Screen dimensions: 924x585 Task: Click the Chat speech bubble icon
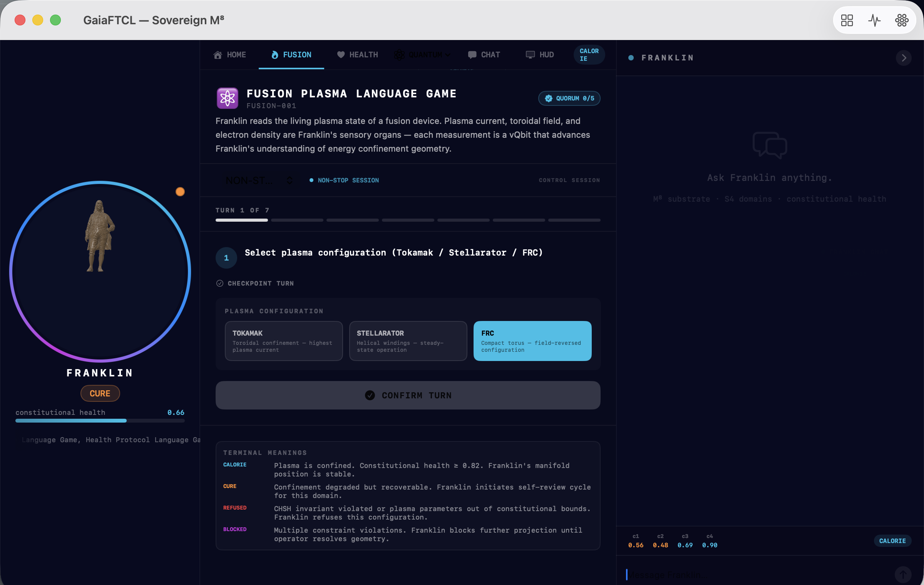tap(472, 55)
